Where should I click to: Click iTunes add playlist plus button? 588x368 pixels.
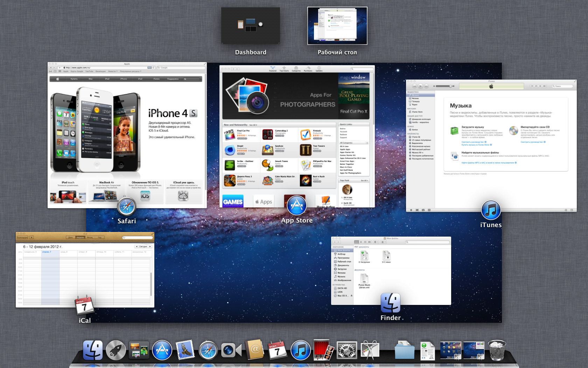[x=411, y=210]
